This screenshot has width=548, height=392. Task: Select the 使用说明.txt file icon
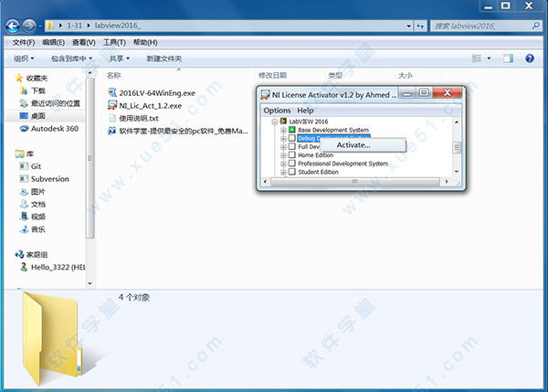tap(111, 118)
